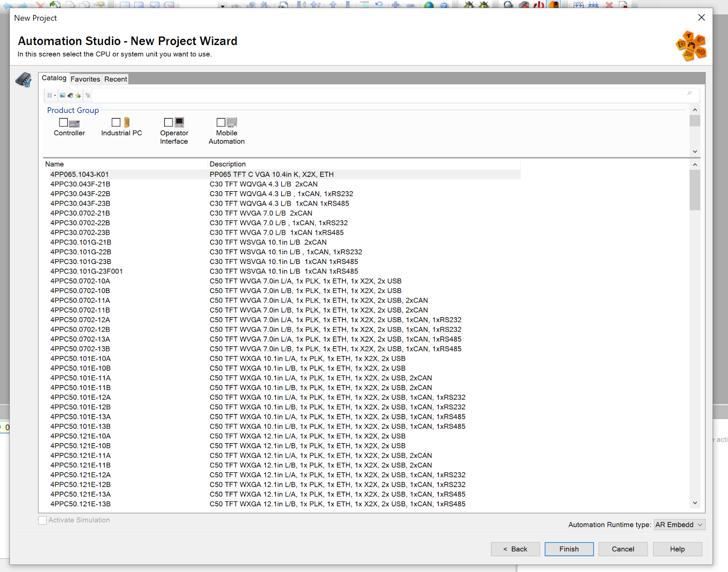Click Product Group panel scroll-down arrow
Viewport: 728px width, 572px height.
coord(695,151)
